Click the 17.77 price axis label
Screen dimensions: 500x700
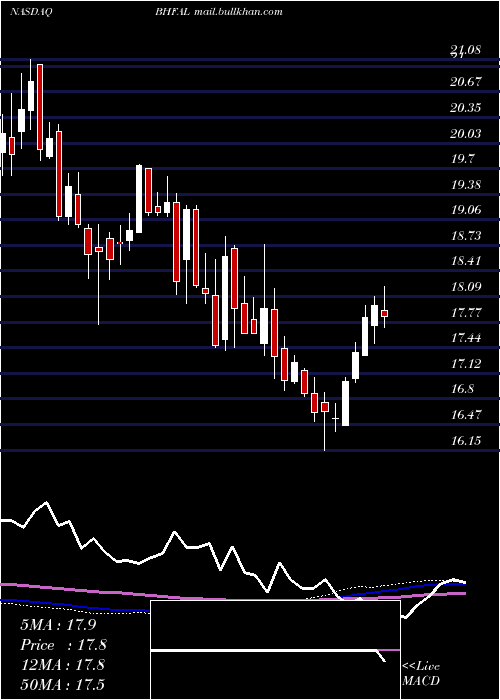point(466,312)
